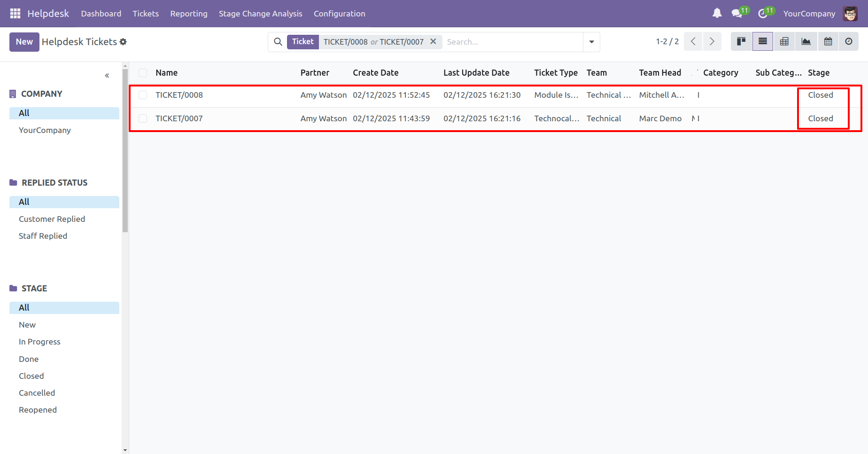
Task: Click the New button
Action: tap(24, 42)
